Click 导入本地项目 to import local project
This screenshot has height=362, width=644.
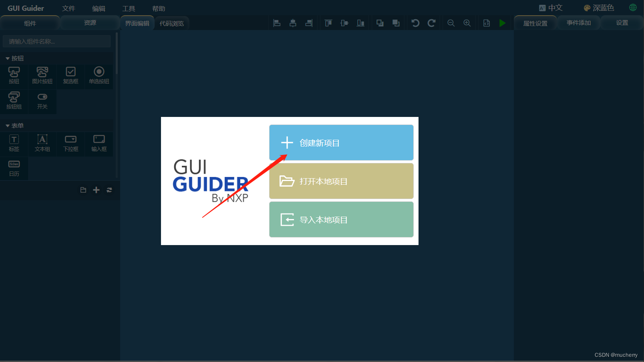pyautogui.click(x=341, y=219)
